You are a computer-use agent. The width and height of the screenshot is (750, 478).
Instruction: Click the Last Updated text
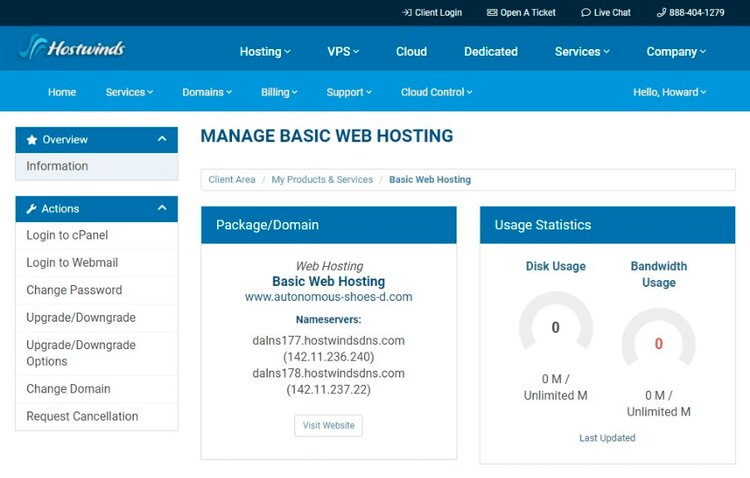point(607,438)
